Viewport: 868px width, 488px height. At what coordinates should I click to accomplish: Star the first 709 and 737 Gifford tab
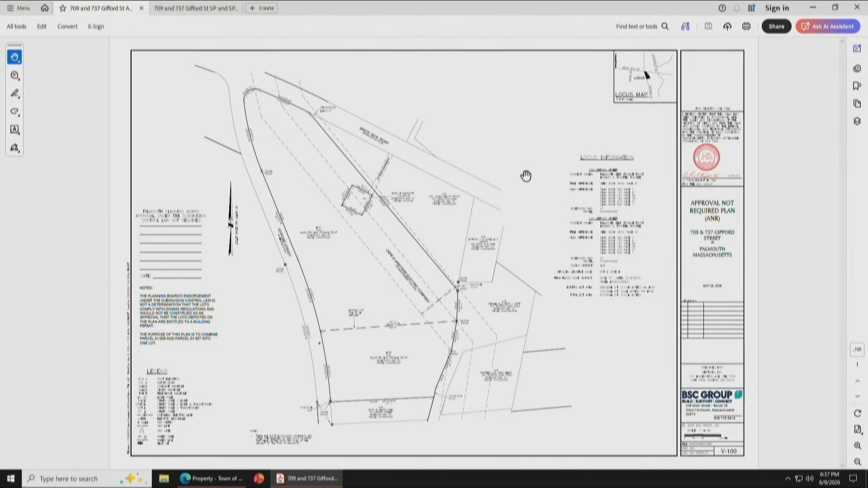[x=63, y=8]
